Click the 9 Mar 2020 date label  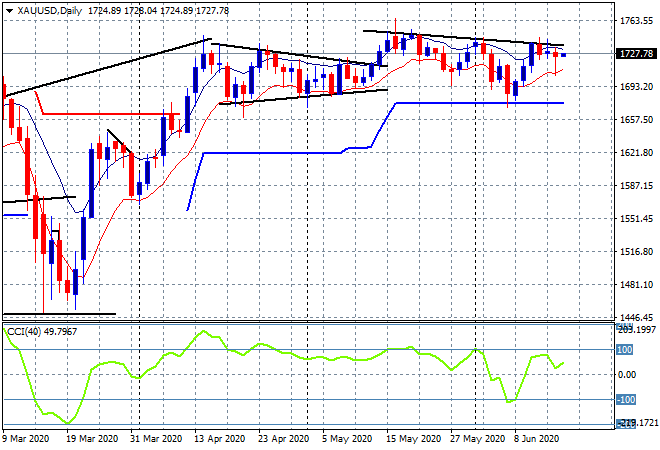(x=26, y=439)
